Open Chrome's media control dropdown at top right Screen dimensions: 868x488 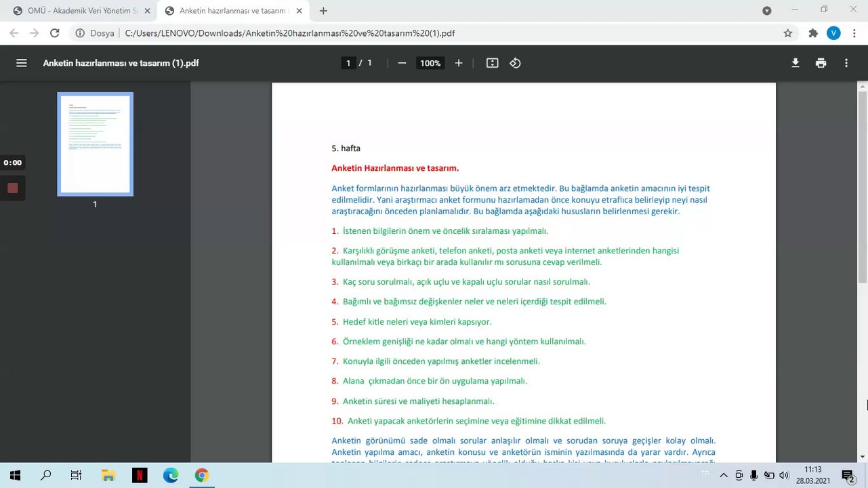pos(766,11)
